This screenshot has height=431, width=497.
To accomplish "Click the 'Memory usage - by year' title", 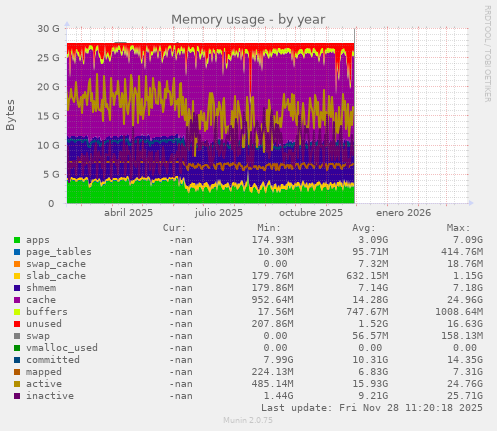I will click(248, 19).
